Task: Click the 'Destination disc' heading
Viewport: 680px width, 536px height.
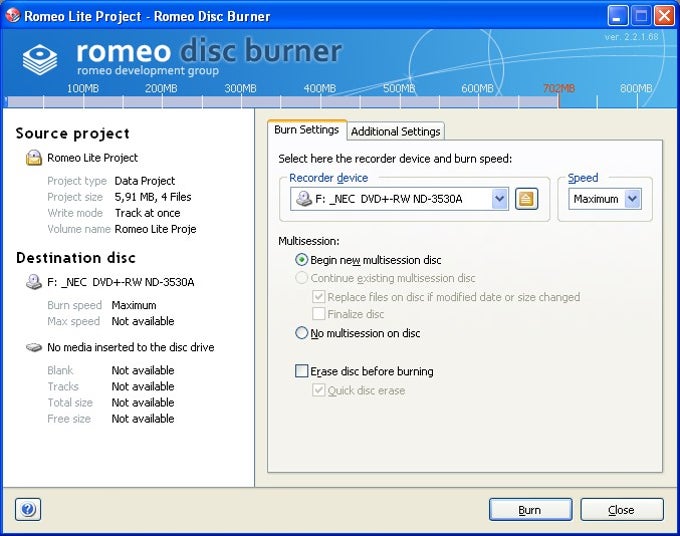Action: [76, 258]
